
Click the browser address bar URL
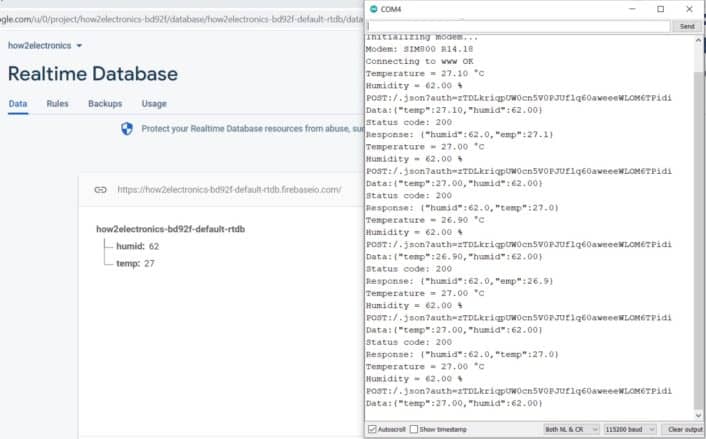point(181,19)
